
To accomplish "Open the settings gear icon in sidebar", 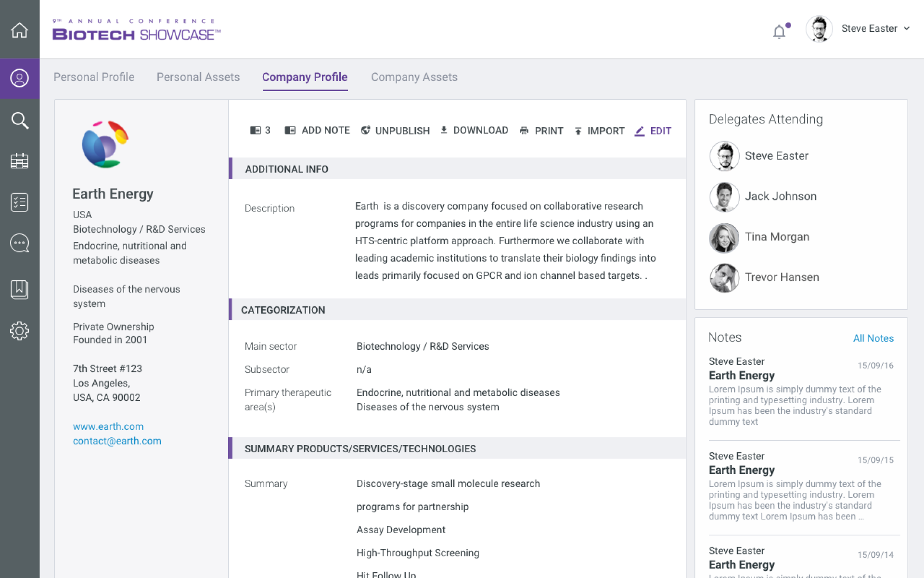I will click(x=20, y=331).
